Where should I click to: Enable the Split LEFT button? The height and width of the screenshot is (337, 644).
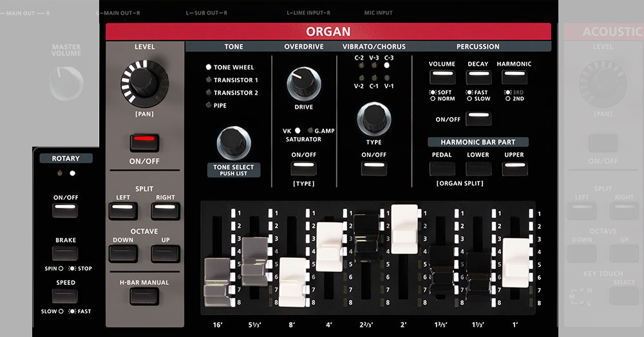click(x=123, y=211)
